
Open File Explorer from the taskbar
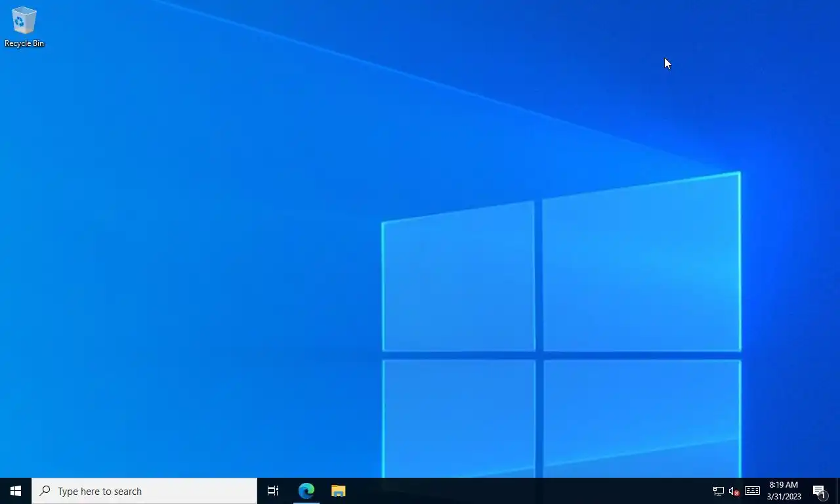[x=338, y=491]
